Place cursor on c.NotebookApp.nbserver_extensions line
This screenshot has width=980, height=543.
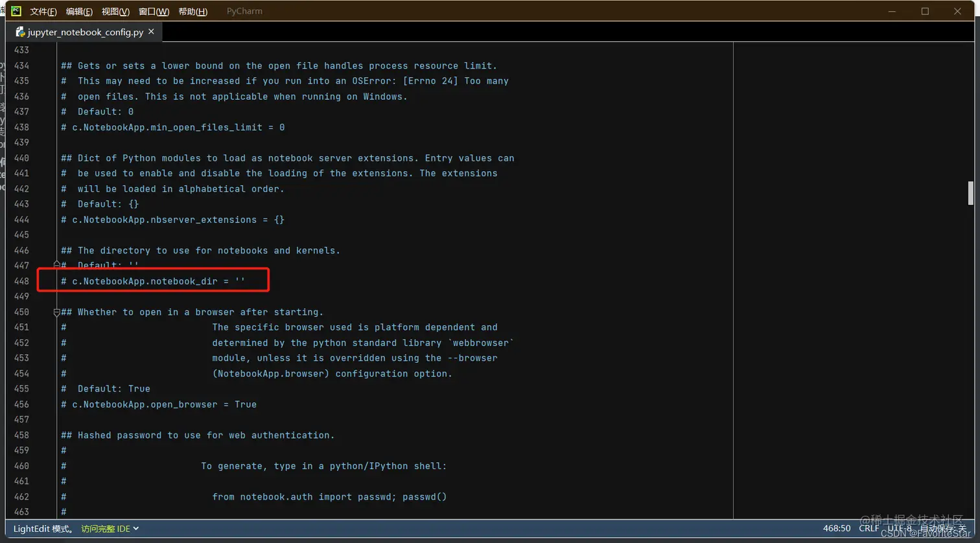(x=172, y=220)
